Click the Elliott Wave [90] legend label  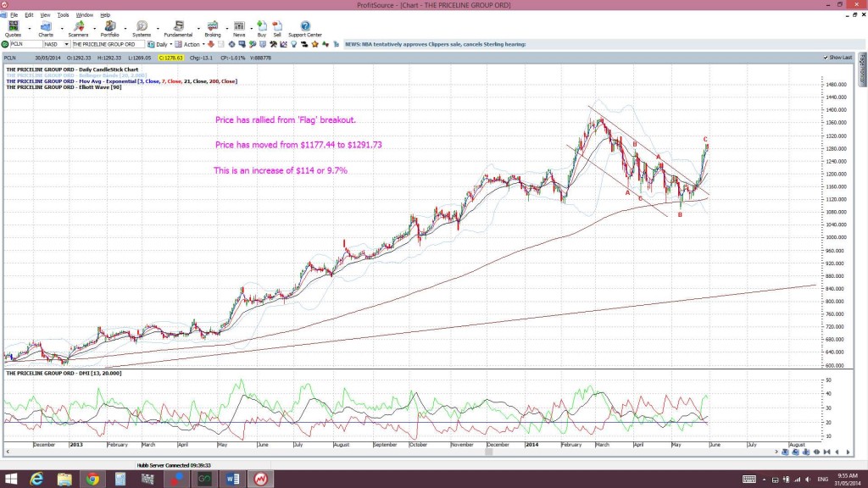click(64, 87)
